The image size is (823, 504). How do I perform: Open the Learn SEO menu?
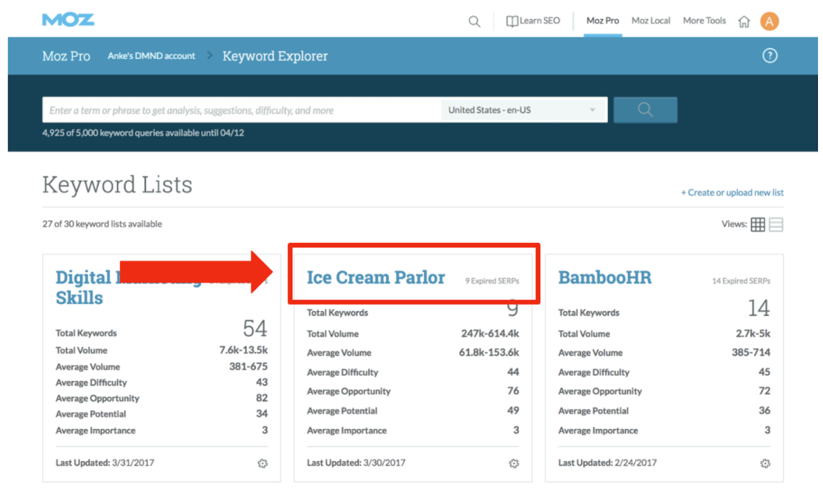tap(533, 21)
